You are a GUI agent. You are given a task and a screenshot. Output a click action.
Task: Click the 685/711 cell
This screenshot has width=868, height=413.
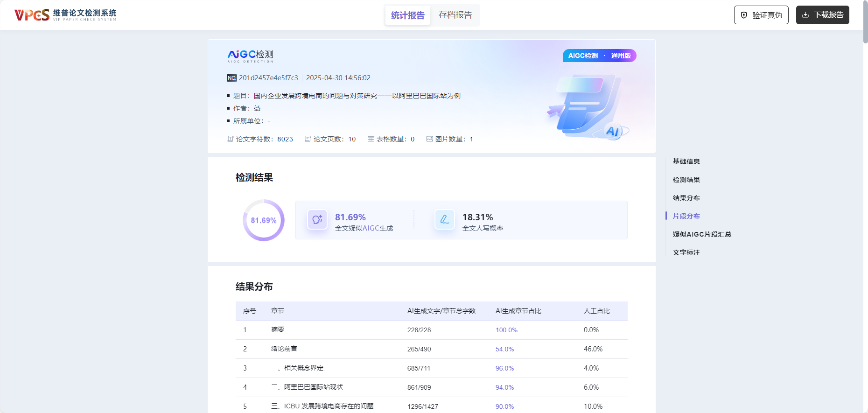coord(419,368)
